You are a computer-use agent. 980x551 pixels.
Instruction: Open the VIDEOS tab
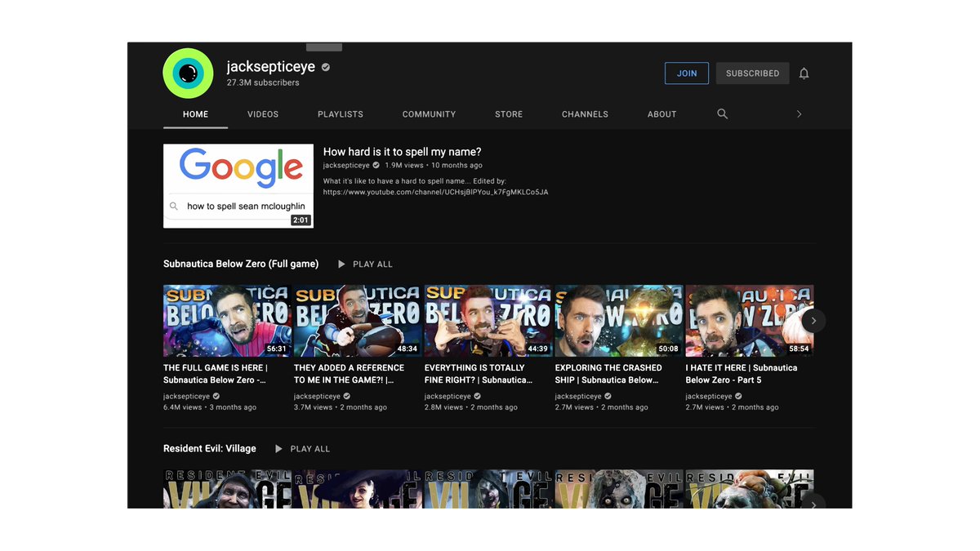tap(263, 114)
